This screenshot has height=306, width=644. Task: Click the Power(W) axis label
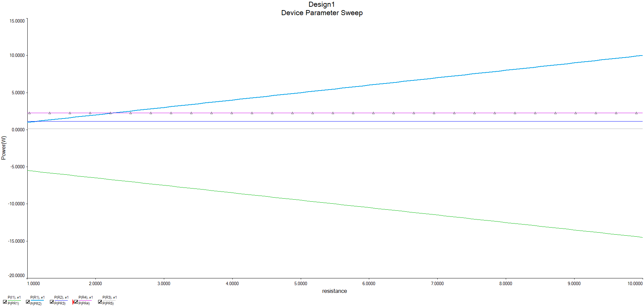click(4, 148)
